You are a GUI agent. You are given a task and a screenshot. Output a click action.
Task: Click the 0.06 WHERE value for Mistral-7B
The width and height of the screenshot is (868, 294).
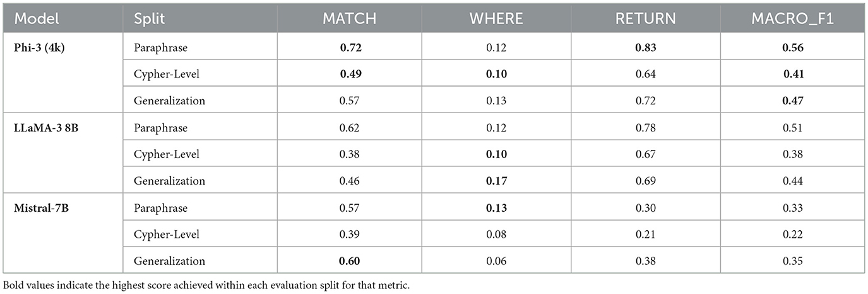click(x=496, y=260)
